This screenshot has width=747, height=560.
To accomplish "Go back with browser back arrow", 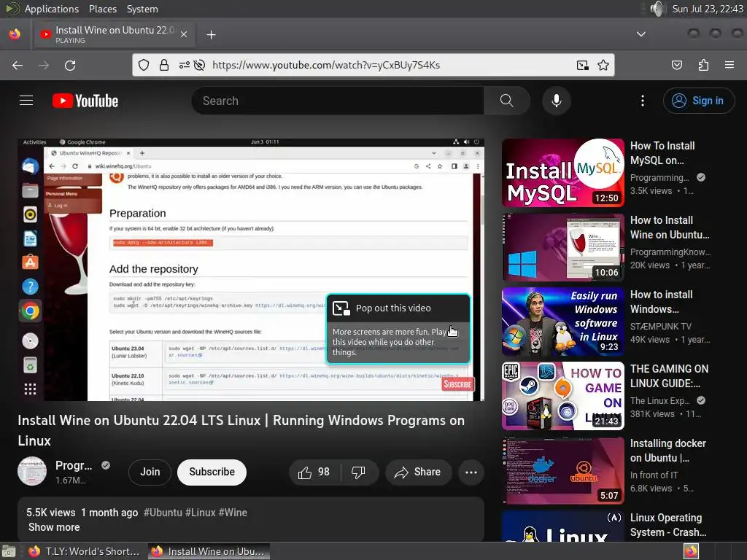I will click(18, 65).
